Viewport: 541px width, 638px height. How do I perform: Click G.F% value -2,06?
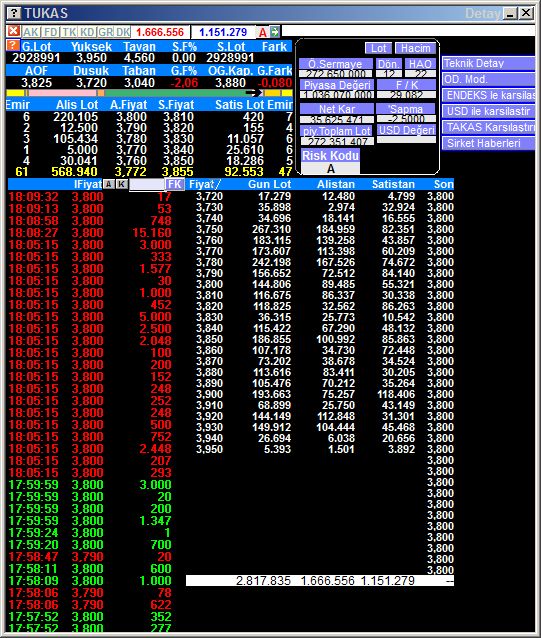coord(184,83)
